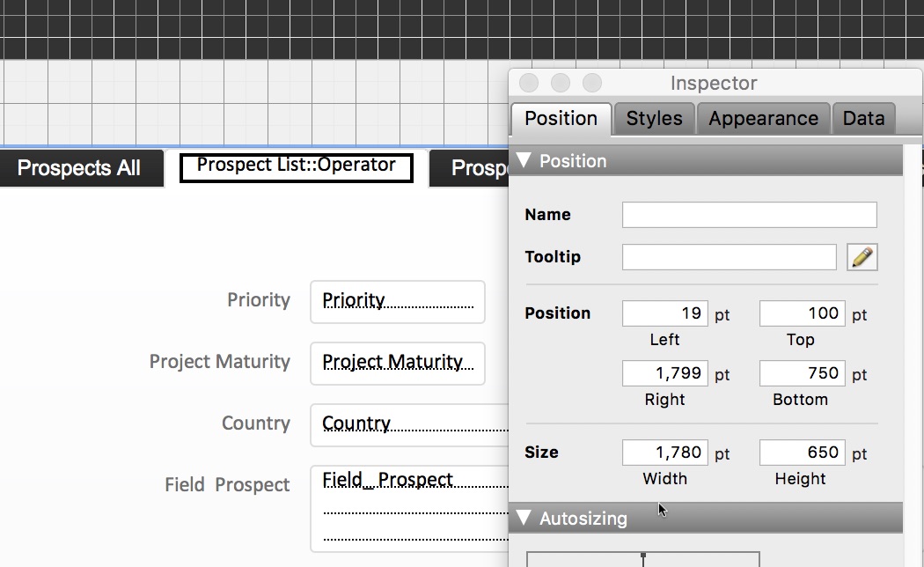Collapse the Autosizing section triangle
This screenshot has width=924, height=567.
[x=524, y=519]
